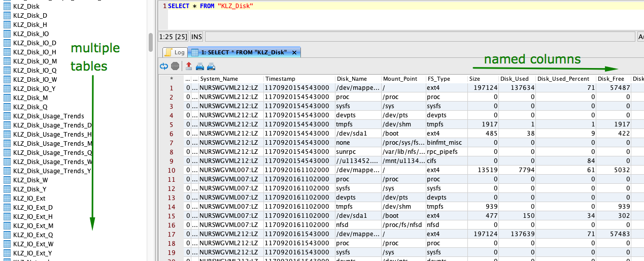This screenshot has height=261, width=644.
Task: Select the KLZ_IO_Ext_W table
Action: click(x=33, y=244)
